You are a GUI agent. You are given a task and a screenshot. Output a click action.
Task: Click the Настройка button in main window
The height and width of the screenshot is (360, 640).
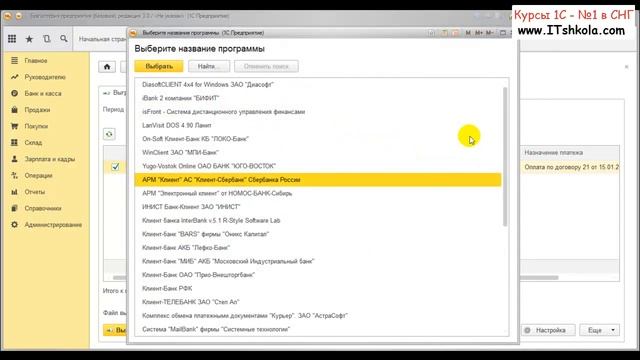point(548,330)
